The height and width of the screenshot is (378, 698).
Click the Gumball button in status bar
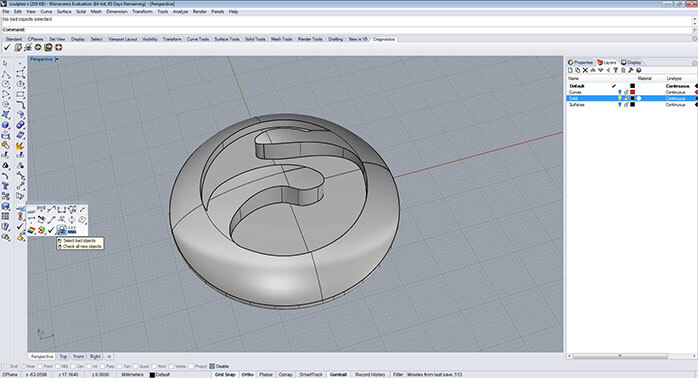point(338,374)
